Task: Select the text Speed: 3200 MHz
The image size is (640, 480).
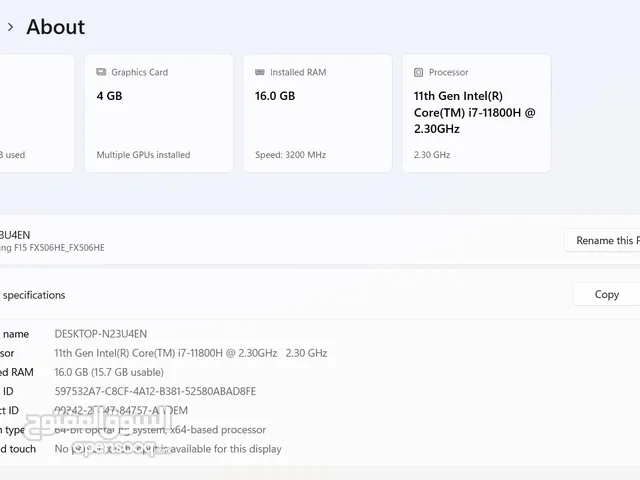Action: pyautogui.click(x=291, y=155)
